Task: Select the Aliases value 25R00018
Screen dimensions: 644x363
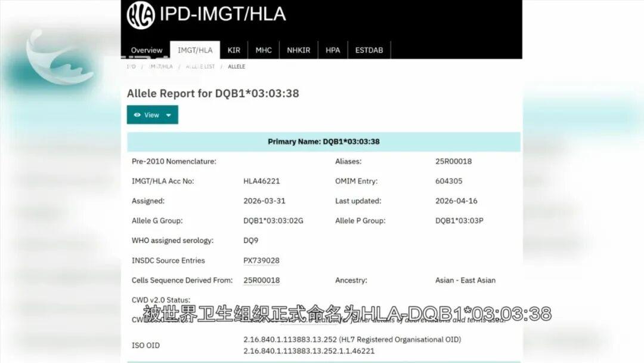Action: click(453, 161)
